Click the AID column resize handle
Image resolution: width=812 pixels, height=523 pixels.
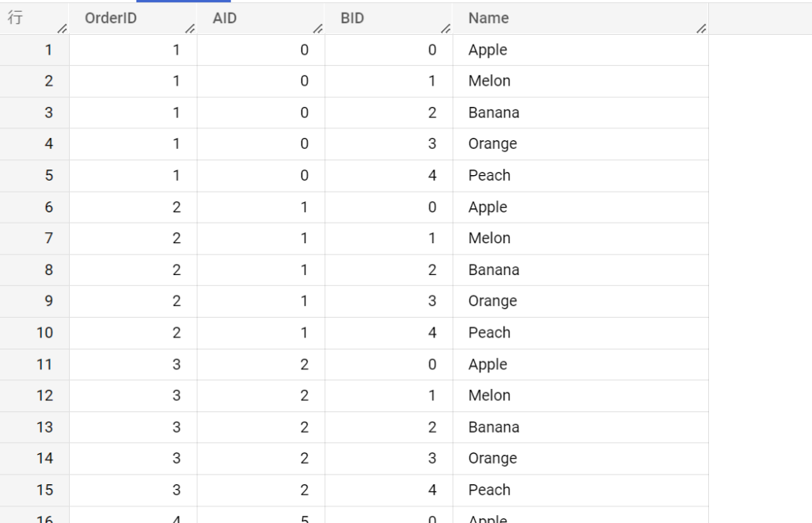318,29
